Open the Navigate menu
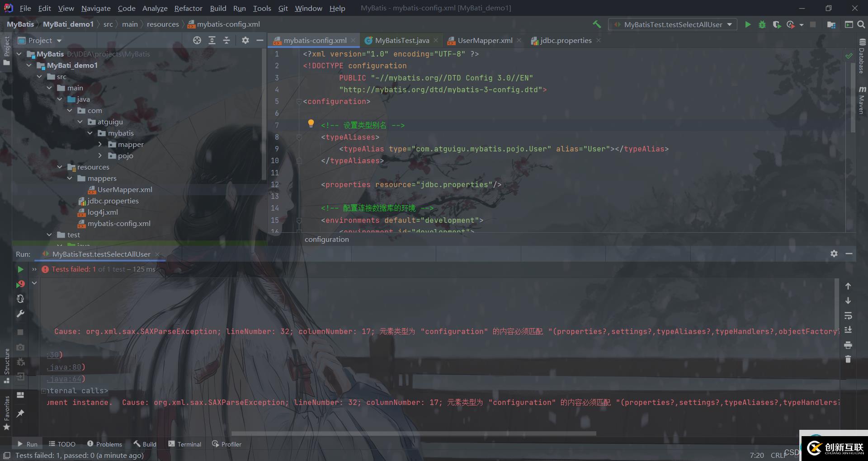Screen dimensions: 868x461 (x=96, y=8)
